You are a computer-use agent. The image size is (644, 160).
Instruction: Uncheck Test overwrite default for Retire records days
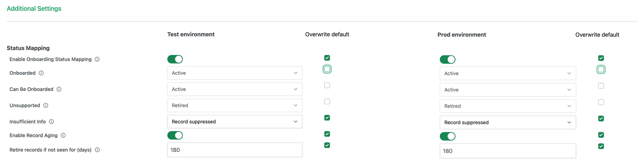(x=327, y=145)
